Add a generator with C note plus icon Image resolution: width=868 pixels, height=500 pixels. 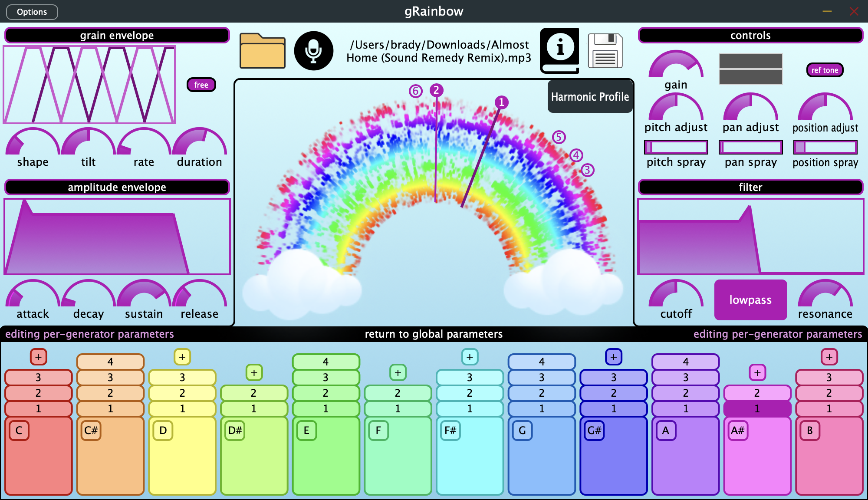(38, 357)
